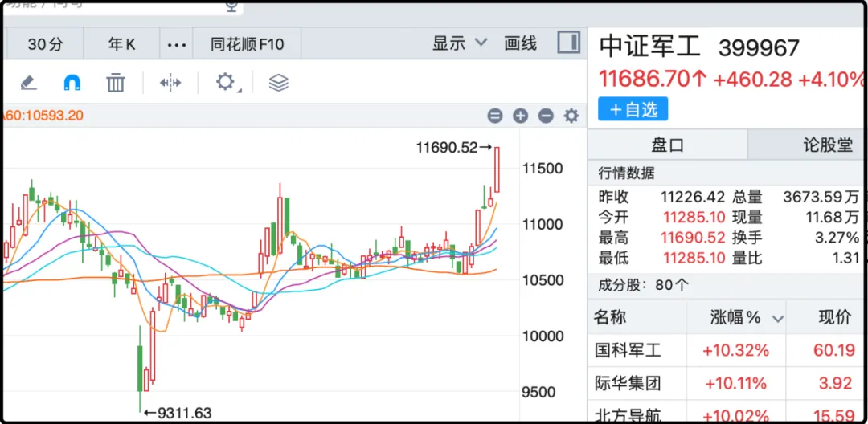Toggle the right sidebar panel icon
The height and width of the screenshot is (424, 868).
tap(568, 43)
